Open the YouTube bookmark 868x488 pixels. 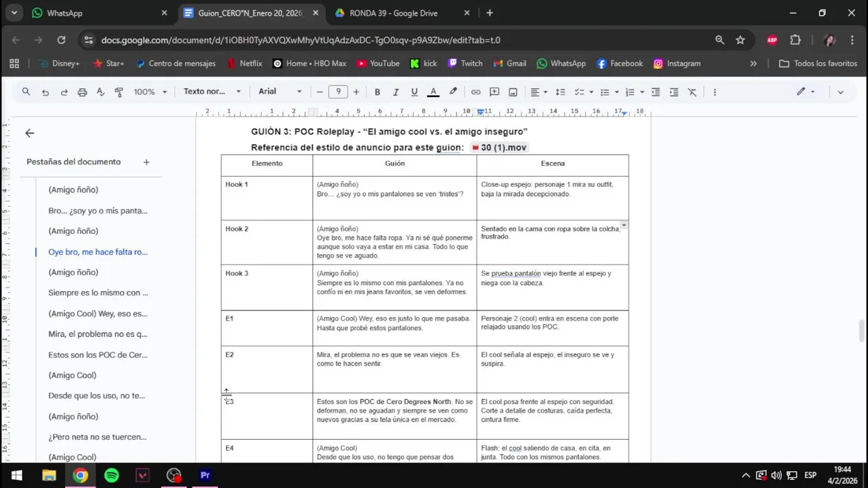coord(378,64)
